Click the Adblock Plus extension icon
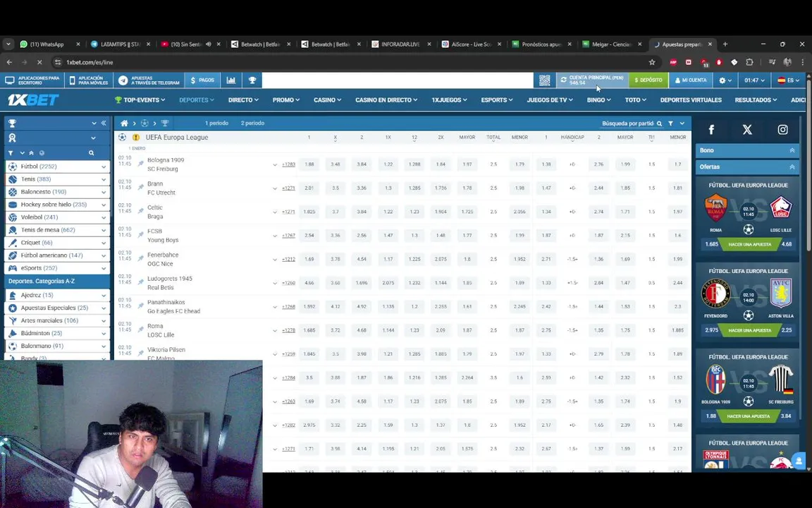812x508 pixels. click(673, 62)
